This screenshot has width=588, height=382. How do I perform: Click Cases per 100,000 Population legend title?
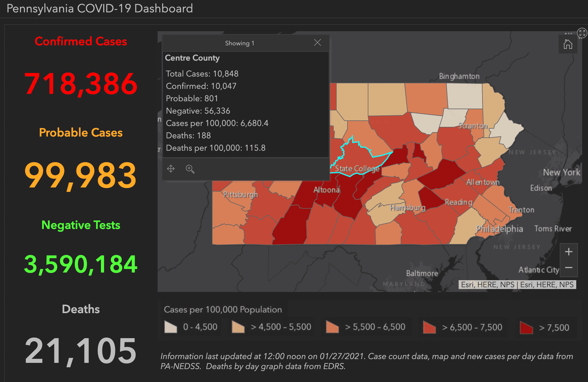point(223,310)
